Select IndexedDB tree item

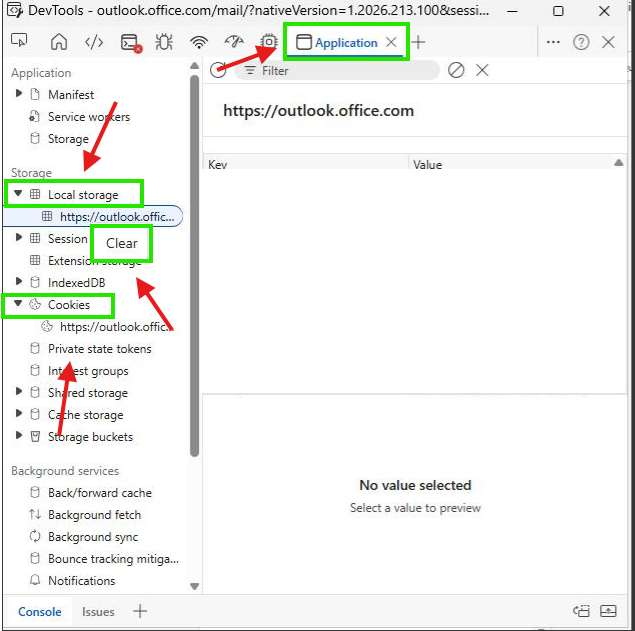click(x=77, y=283)
